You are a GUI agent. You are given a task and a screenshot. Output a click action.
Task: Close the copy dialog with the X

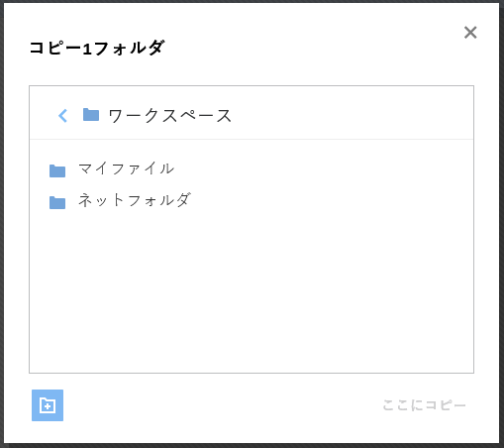(470, 33)
